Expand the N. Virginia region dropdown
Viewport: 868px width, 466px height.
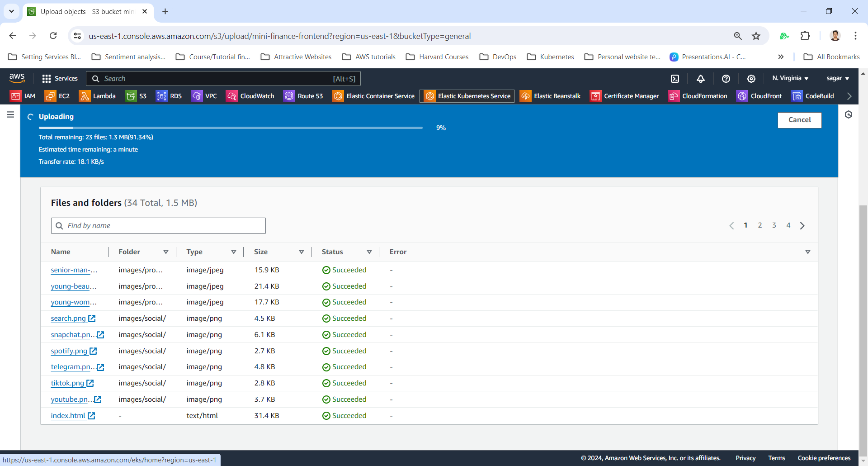coord(790,78)
